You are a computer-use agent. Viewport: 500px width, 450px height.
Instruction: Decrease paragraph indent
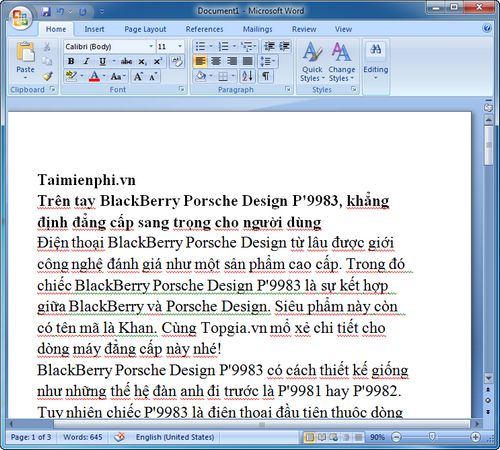pyautogui.click(x=269, y=46)
